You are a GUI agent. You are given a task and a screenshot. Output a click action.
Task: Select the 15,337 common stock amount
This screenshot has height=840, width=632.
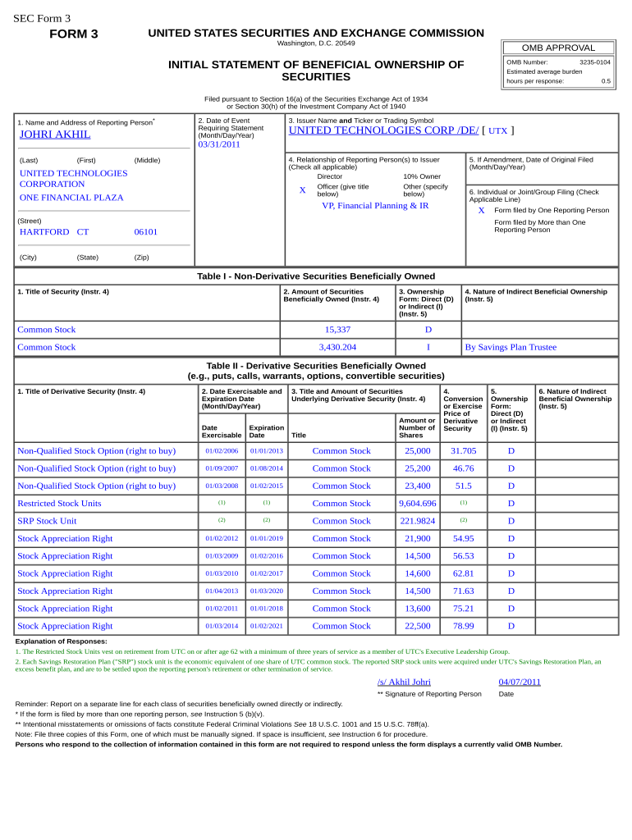click(x=337, y=330)
